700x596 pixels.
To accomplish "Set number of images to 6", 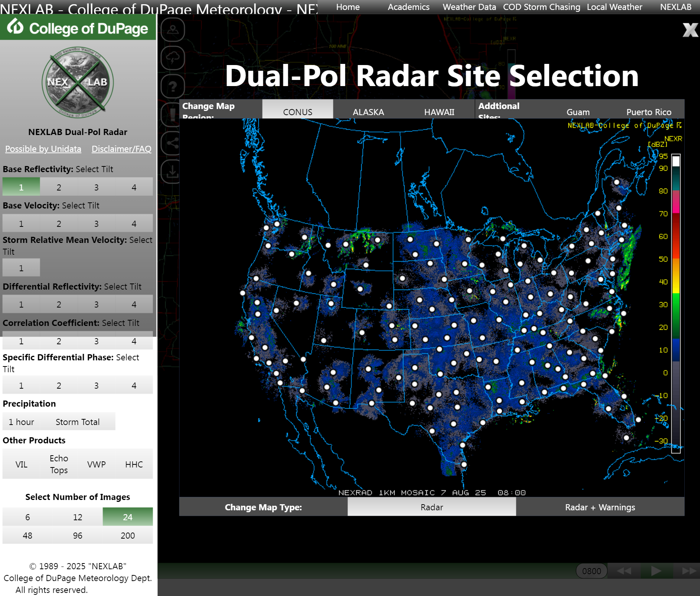I will tap(28, 516).
